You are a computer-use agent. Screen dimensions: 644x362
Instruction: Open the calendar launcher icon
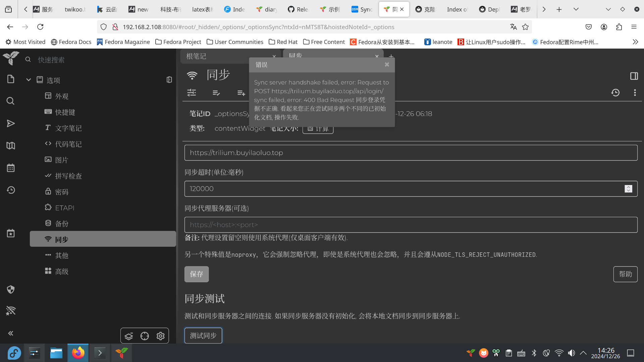point(11,168)
